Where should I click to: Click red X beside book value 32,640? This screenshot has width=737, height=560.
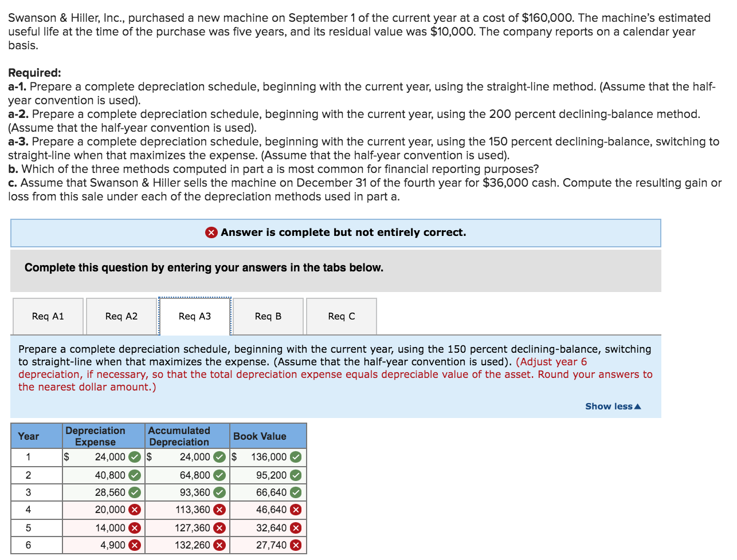coord(296,528)
